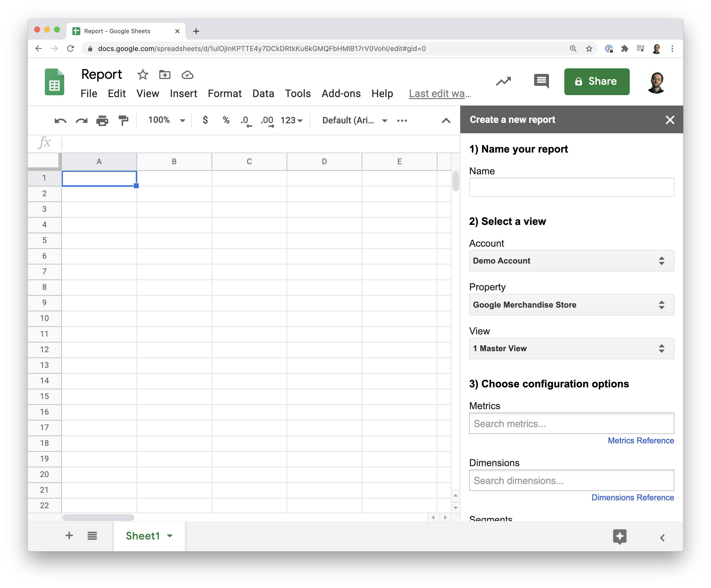Hide the menus with up chevron
The image size is (711, 588).
pyautogui.click(x=446, y=121)
